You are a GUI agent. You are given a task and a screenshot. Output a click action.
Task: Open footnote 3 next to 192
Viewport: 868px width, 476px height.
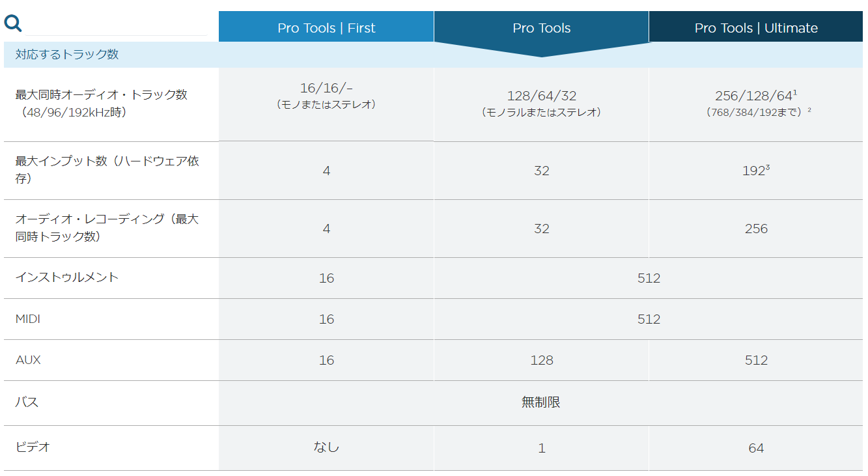tap(768, 168)
